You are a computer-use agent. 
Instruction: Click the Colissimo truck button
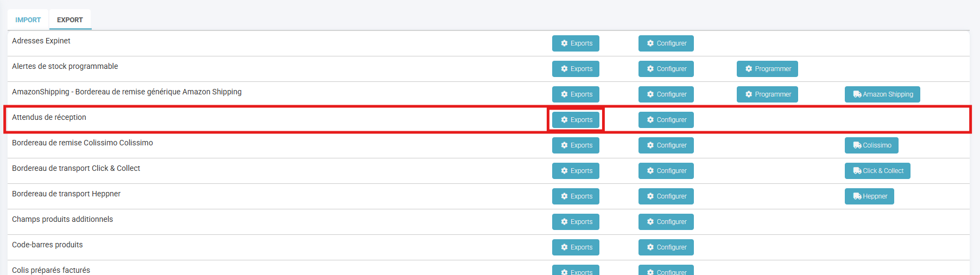(x=871, y=145)
